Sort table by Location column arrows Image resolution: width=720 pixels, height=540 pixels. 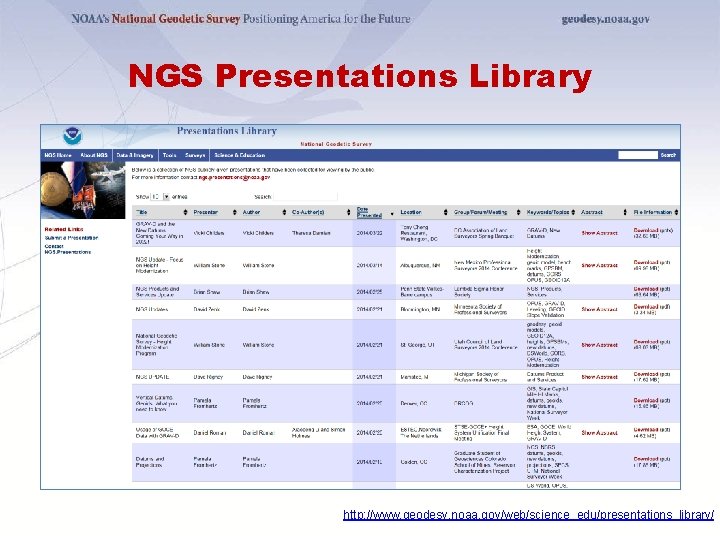point(445,212)
